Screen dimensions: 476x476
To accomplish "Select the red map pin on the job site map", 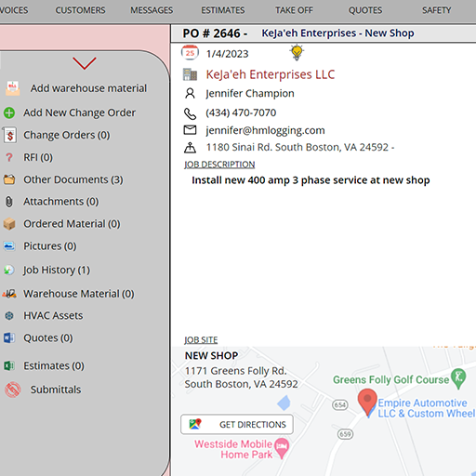I will point(367,402).
